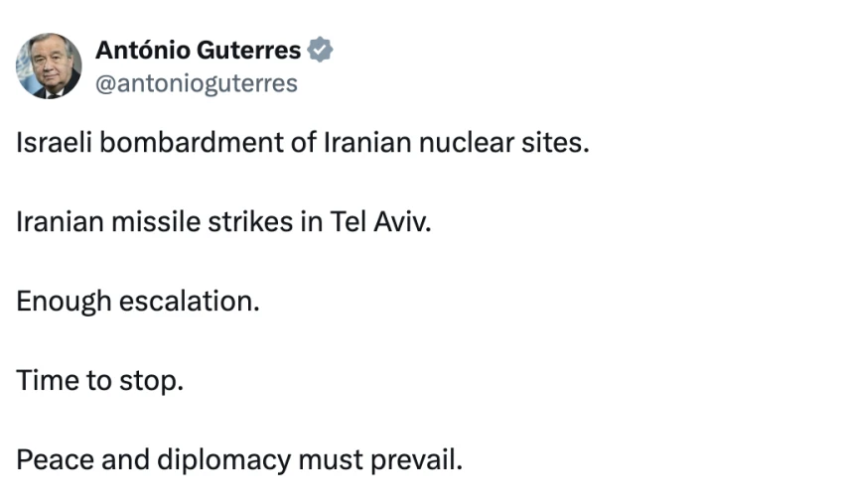Click the blue verified badge icon
The height and width of the screenshot is (504, 844).
(320, 50)
